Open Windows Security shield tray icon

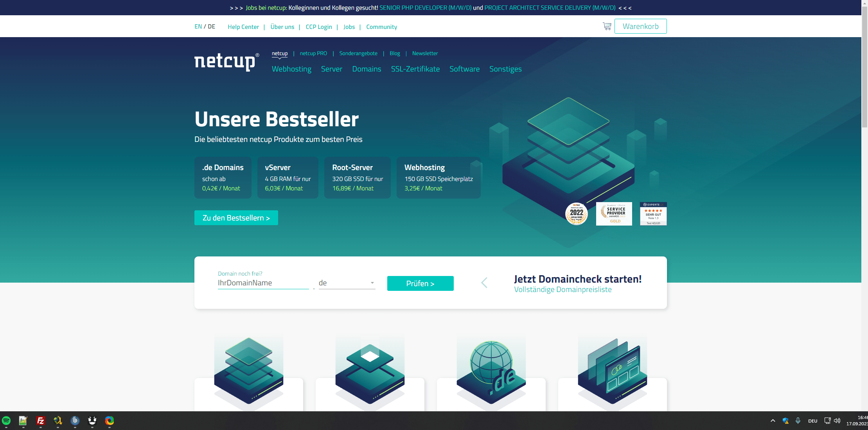785,421
